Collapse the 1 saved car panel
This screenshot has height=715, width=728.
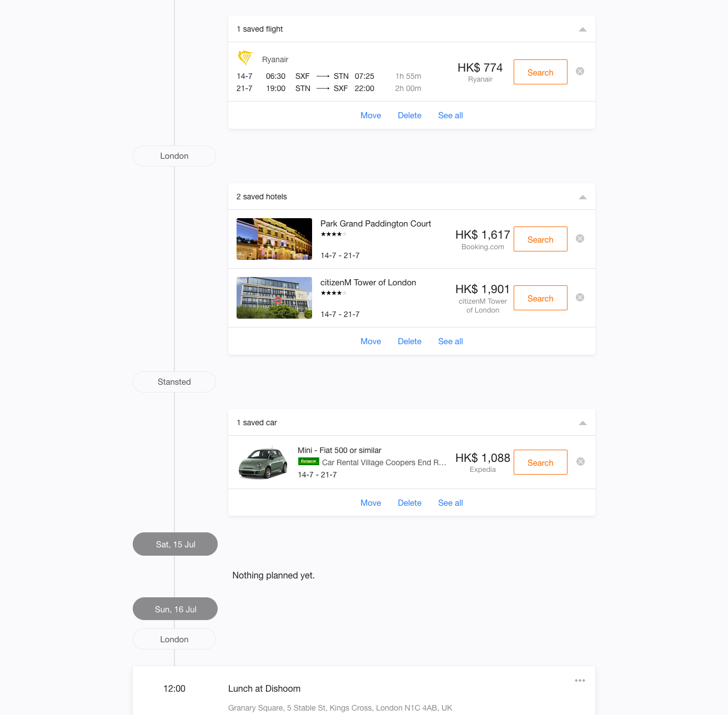tap(583, 423)
